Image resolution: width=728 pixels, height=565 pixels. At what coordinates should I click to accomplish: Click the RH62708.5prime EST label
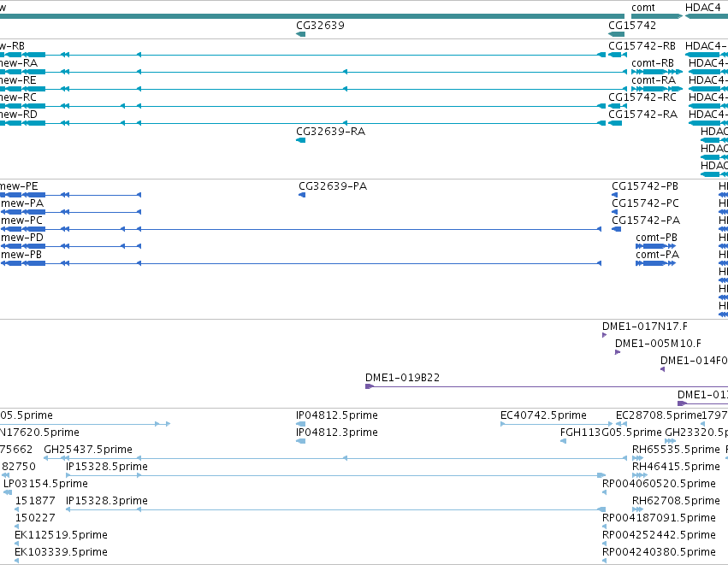tap(676, 502)
